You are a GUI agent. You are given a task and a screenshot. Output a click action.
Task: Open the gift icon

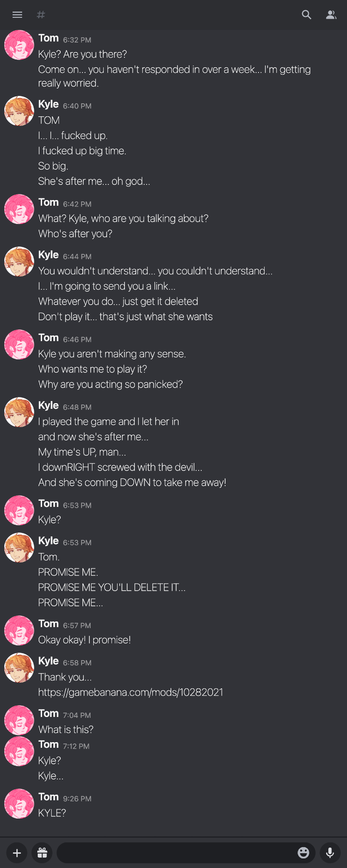coord(42,853)
